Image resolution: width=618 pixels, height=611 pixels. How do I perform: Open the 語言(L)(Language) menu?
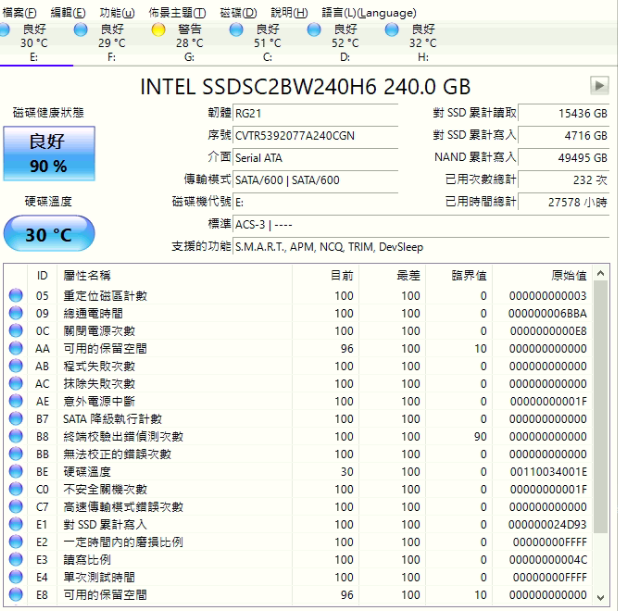pyautogui.click(x=369, y=13)
